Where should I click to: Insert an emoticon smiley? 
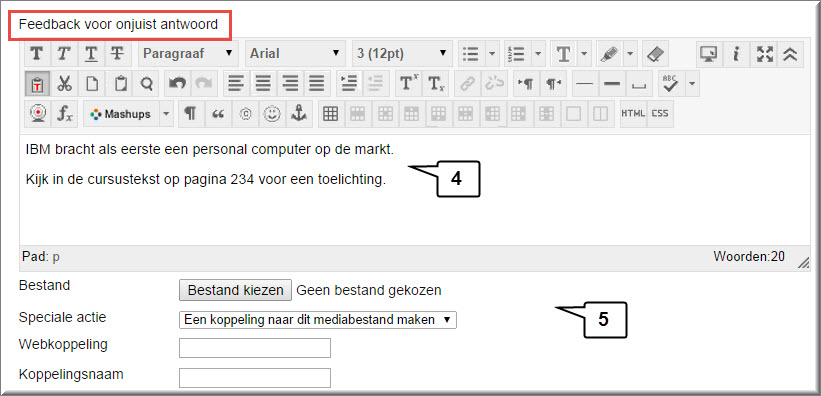tap(271, 114)
